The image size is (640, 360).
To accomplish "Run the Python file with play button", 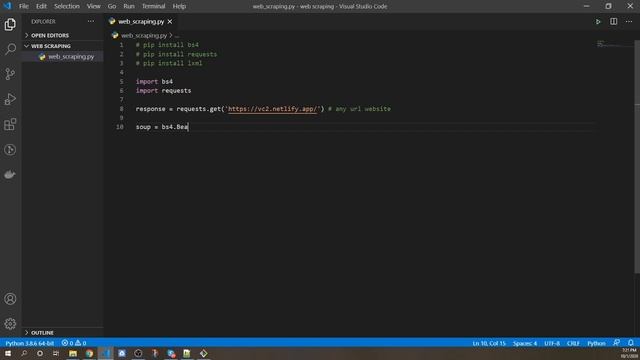I will (x=598, y=22).
